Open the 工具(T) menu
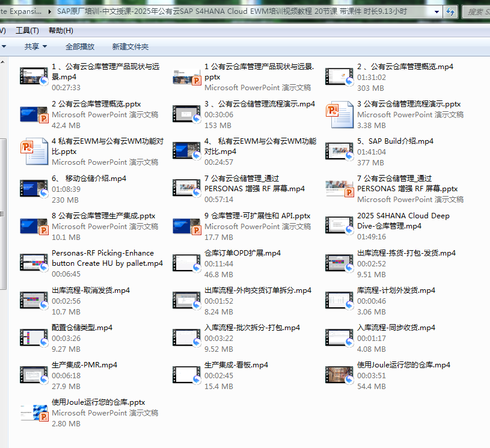 [x=27, y=31]
